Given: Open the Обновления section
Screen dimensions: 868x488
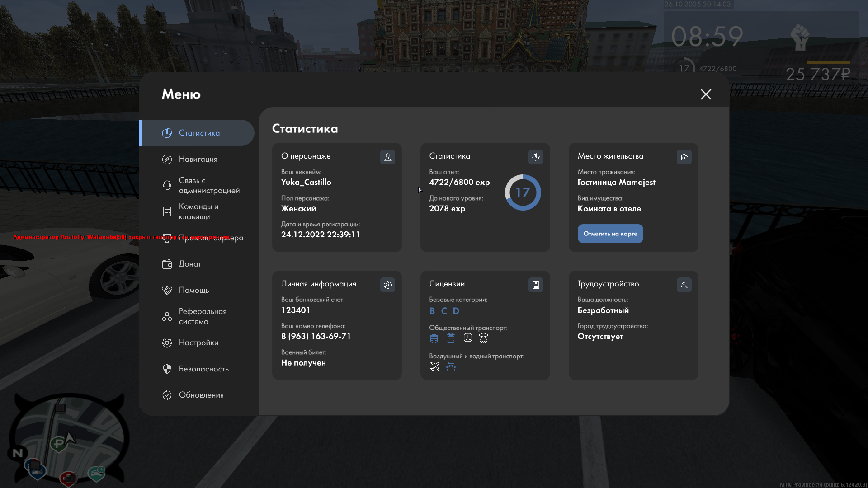Looking at the screenshot, I should click(x=201, y=395).
